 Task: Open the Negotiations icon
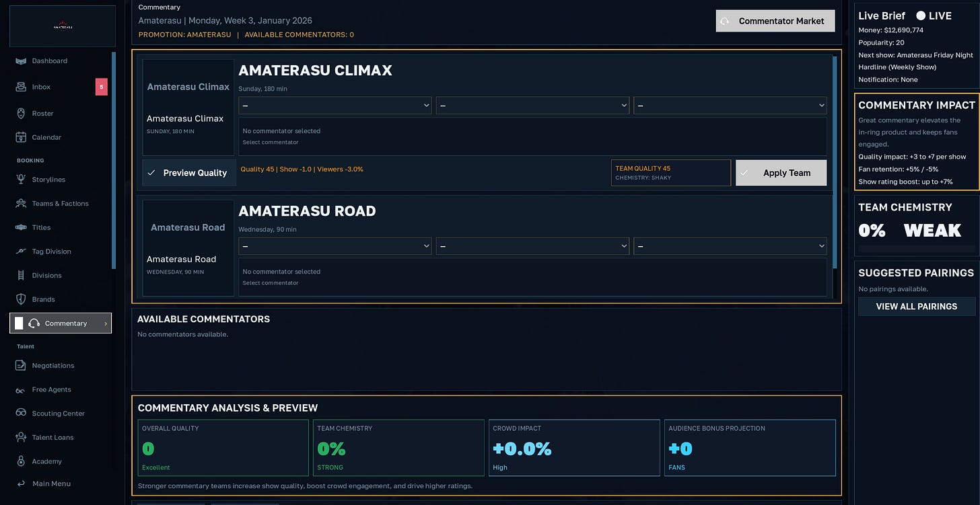pos(21,366)
